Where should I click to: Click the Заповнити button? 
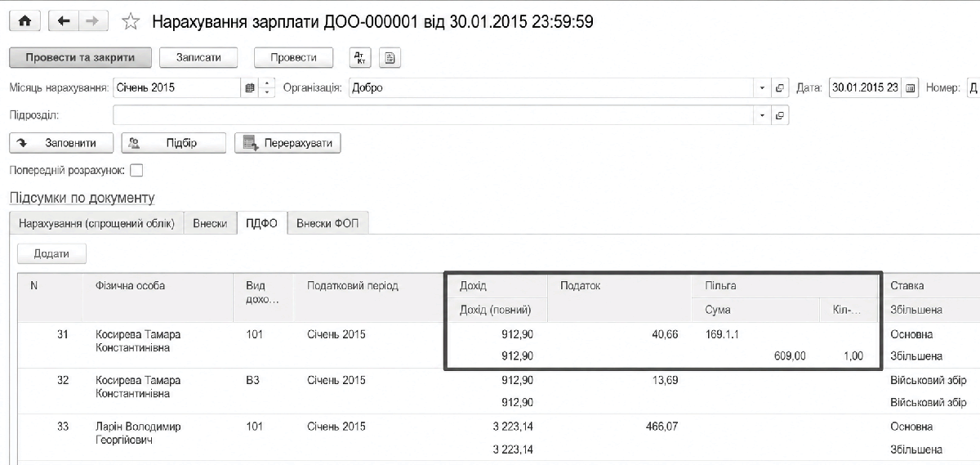point(61,142)
